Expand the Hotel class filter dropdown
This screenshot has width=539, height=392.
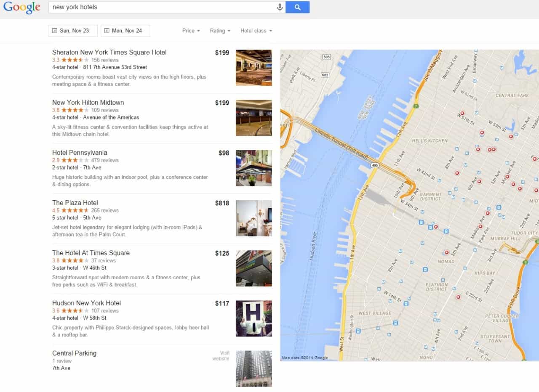click(x=256, y=31)
